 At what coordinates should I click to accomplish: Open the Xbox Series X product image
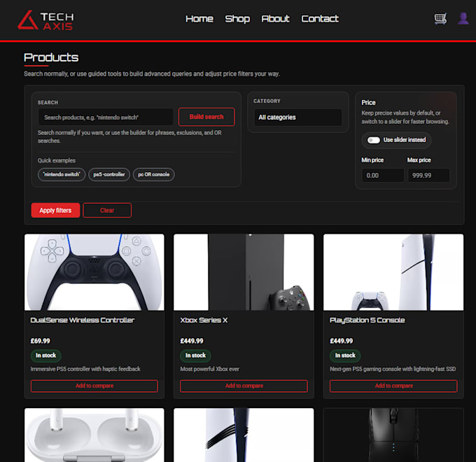[x=244, y=272]
